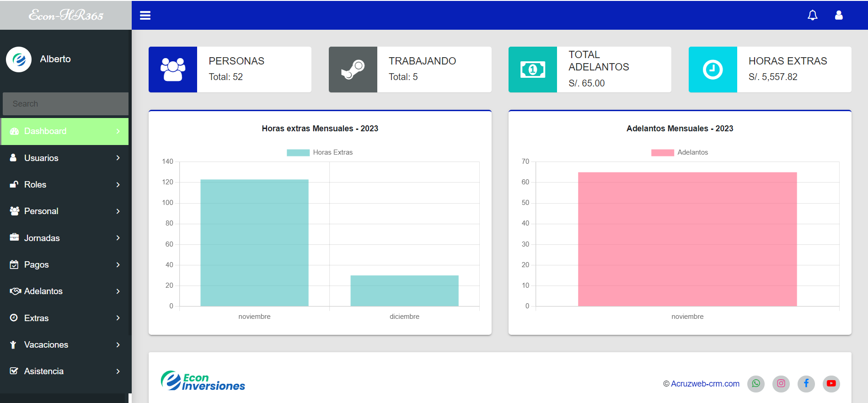
Task: Expand the Dashboard chevron
Action: click(x=118, y=131)
